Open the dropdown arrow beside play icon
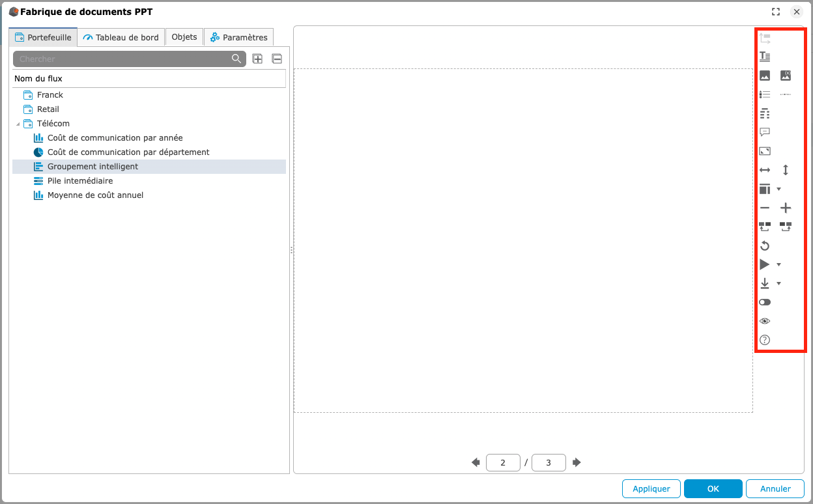The height and width of the screenshot is (504, 813). [x=779, y=265]
